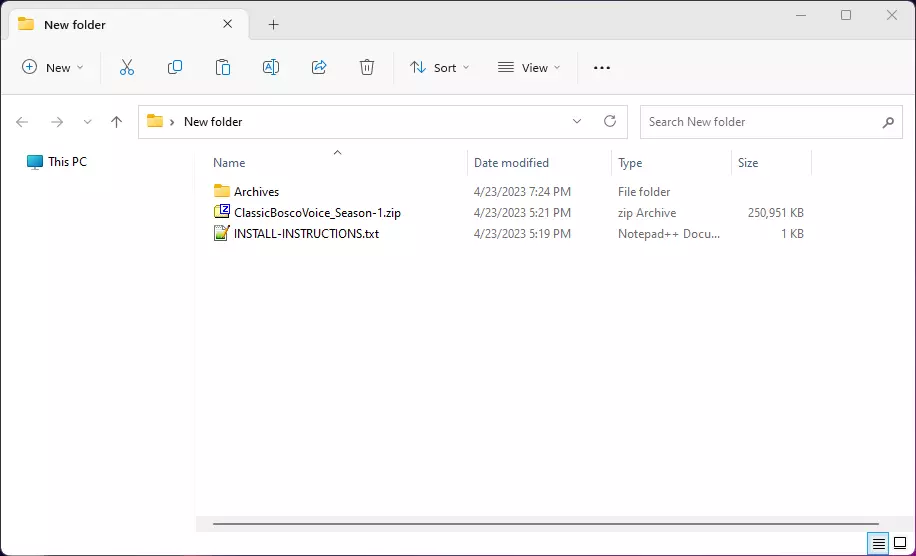Click the Share icon in toolbar
Viewport: 916px width, 556px height.
tap(319, 67)
